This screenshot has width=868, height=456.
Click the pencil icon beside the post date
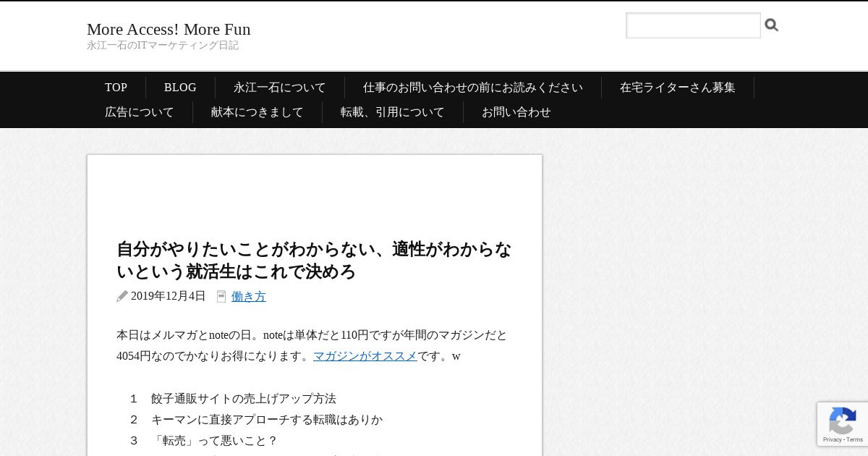(x=122, y=296)
